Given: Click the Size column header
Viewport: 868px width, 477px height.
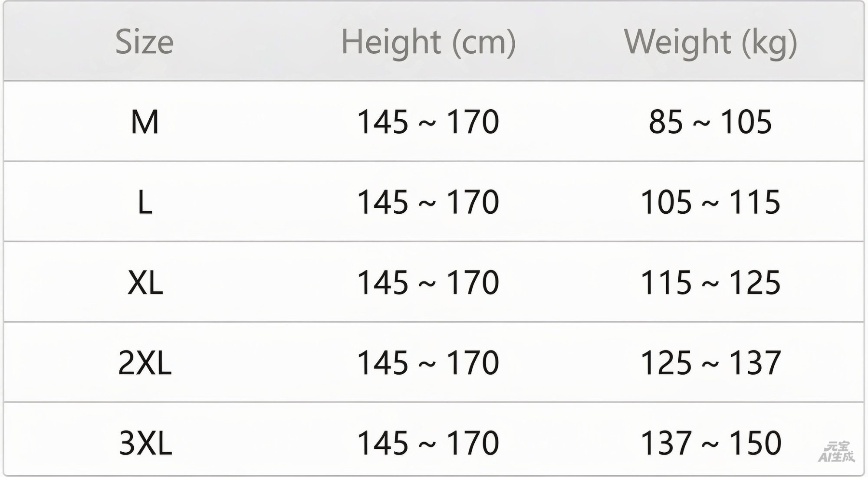Looking at the screenshot, I should click(x=145, y=42).
